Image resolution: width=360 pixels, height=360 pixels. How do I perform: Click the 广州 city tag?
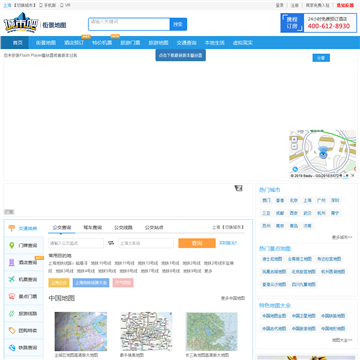tap(321, 200)
